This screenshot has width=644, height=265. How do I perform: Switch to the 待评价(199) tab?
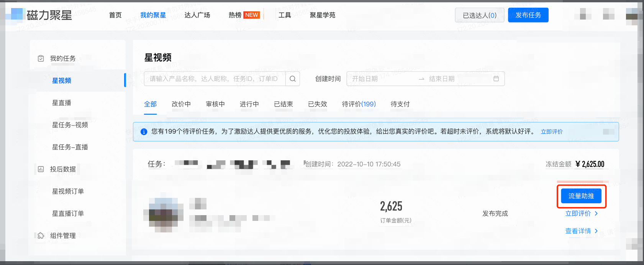click(359, 104)
